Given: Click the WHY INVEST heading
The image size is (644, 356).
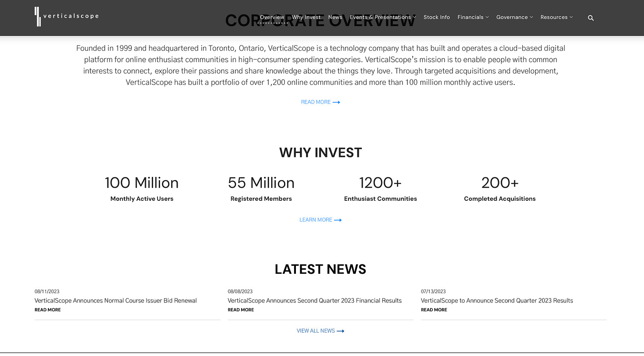Looking at the screenshot, I should [x=321, y=153].
